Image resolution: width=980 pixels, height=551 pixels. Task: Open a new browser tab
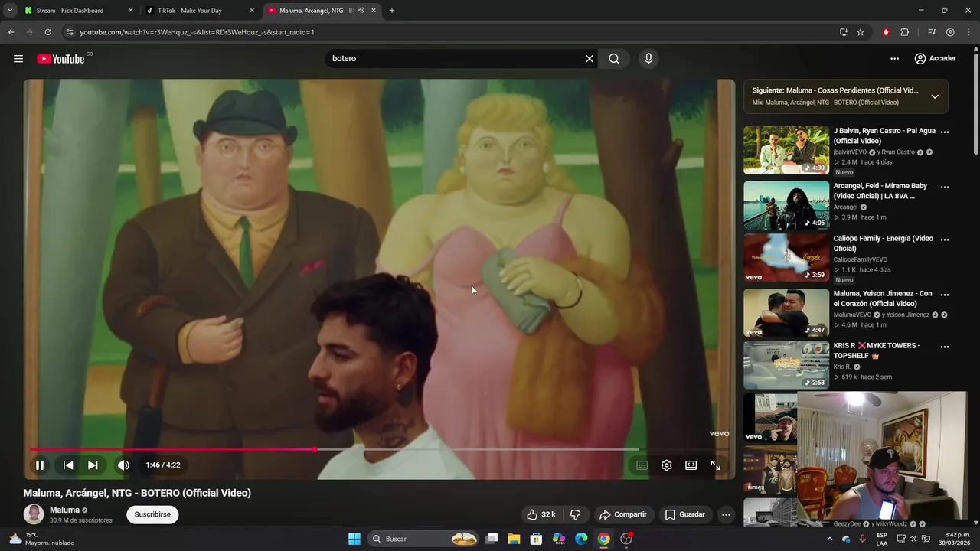pyautogui.click(x=392, y=11)
